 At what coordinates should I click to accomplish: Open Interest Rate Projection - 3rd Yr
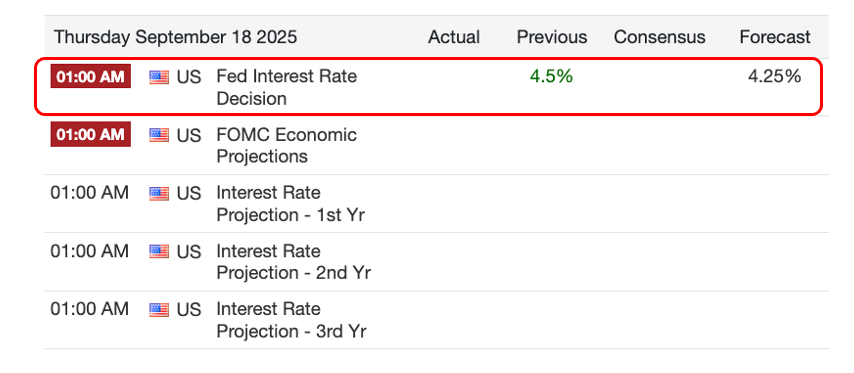pos(291,320)
